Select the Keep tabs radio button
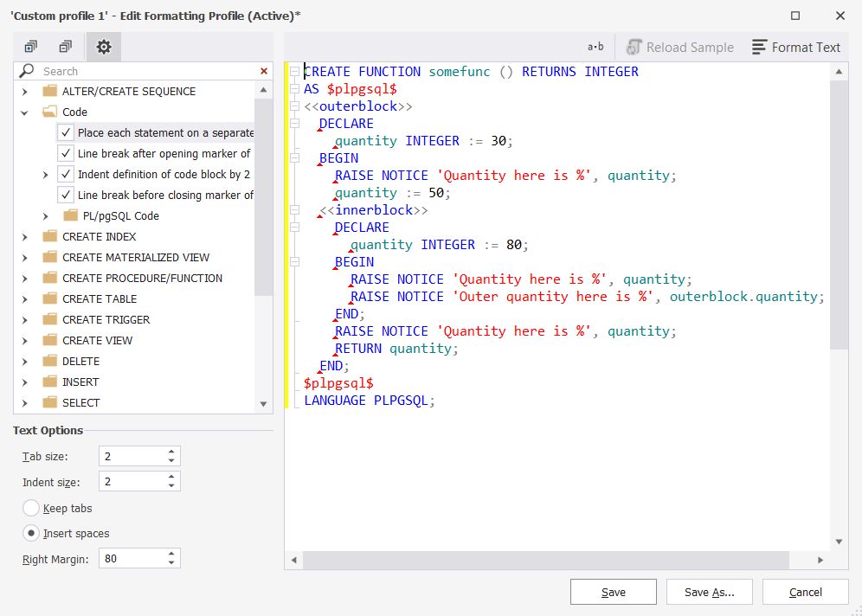 (31, 509)
